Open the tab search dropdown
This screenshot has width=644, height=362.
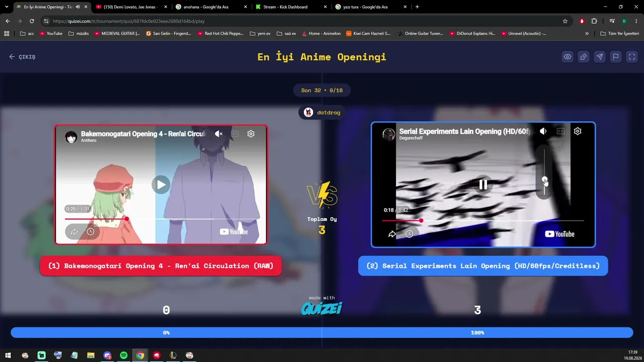pos(7,7)
